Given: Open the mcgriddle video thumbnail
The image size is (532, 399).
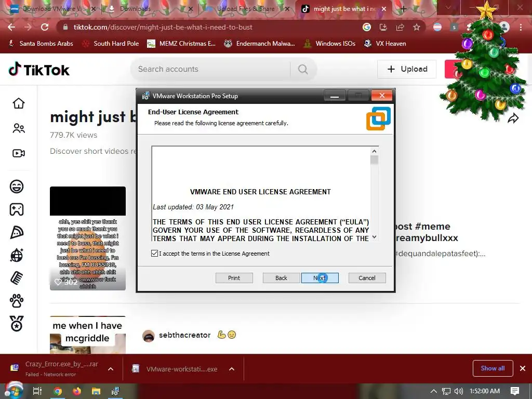Looking at the screenshot, I should pos(87,335).
